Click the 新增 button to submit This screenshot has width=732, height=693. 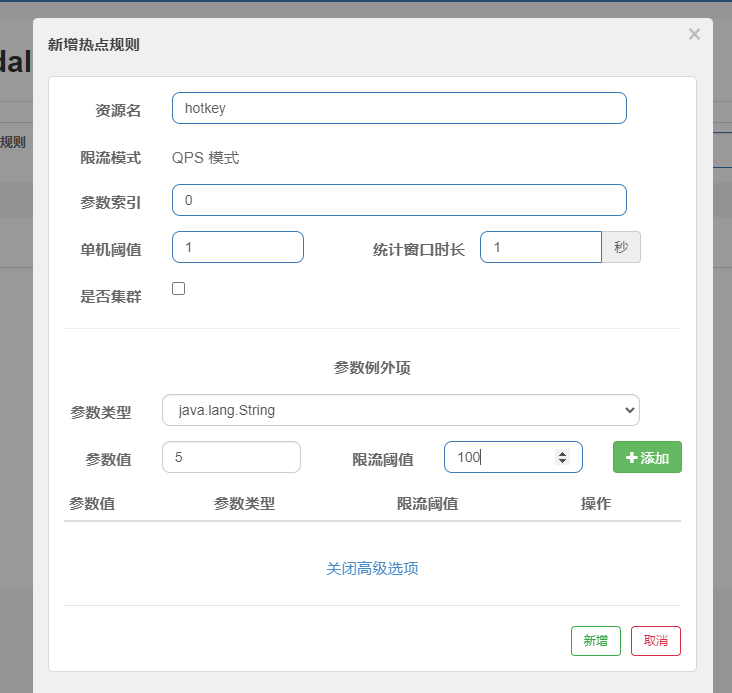pos(596,641)
